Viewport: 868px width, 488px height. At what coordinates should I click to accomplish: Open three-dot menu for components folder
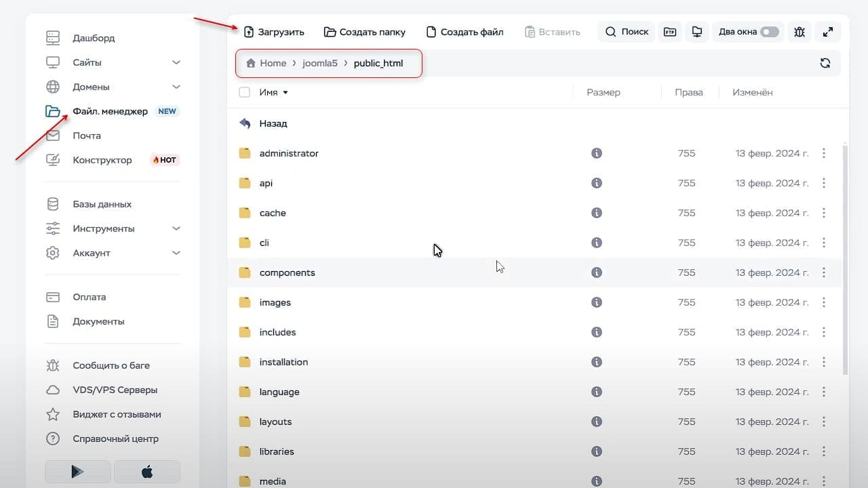[824, 272]
